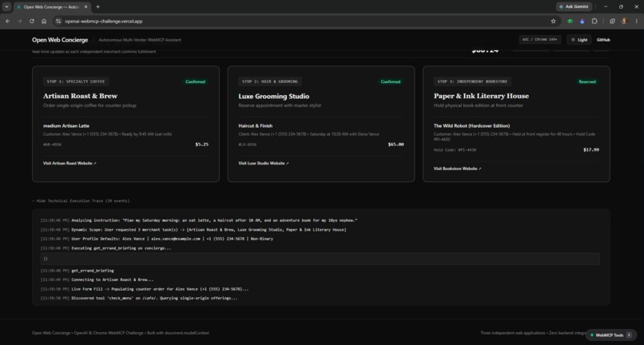Click Connecting to Artisan Roast & Brew line
Viewport: 644px width, 345px height.
coord(97,280)
